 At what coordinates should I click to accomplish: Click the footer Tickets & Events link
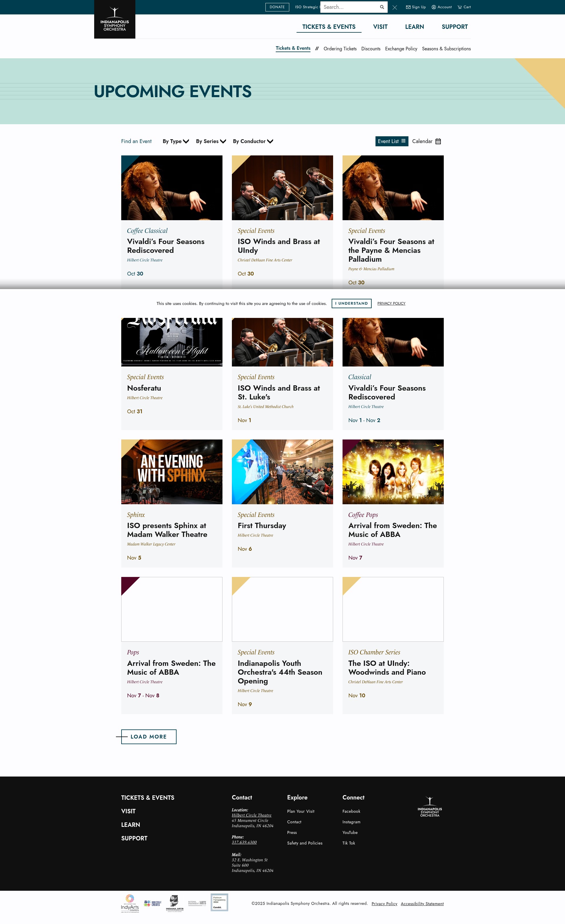click(x=148, y=798)
